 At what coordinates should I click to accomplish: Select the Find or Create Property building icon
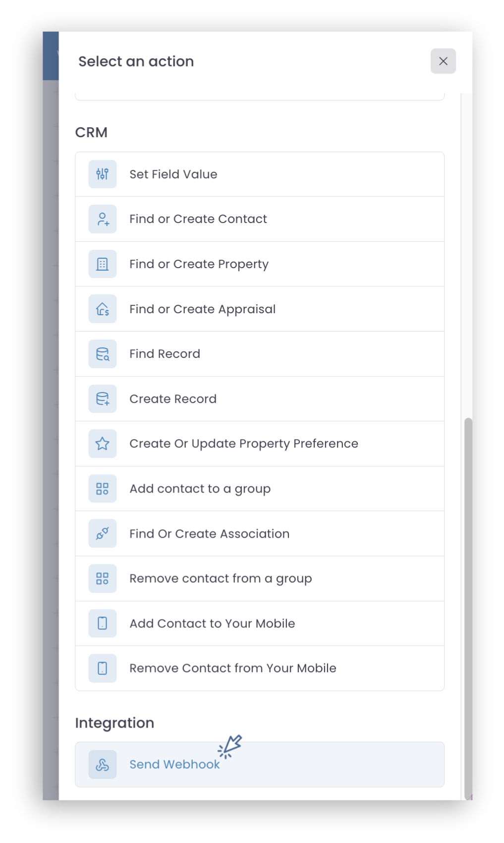[x=103, y=264]
